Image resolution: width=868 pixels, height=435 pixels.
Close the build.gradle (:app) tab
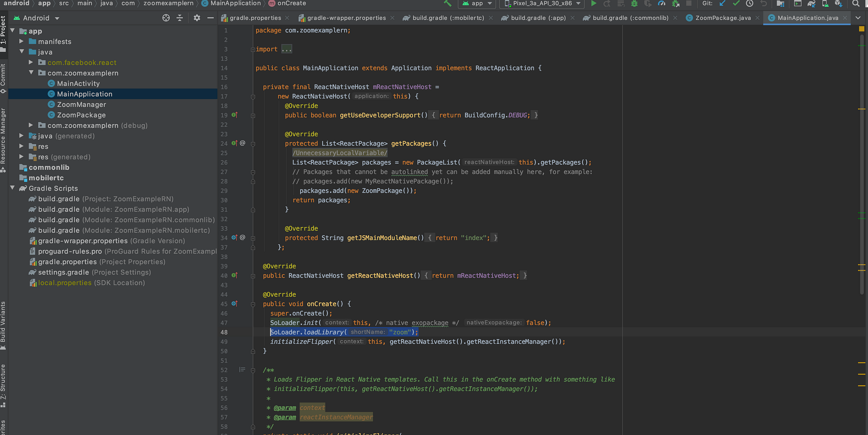572,18
